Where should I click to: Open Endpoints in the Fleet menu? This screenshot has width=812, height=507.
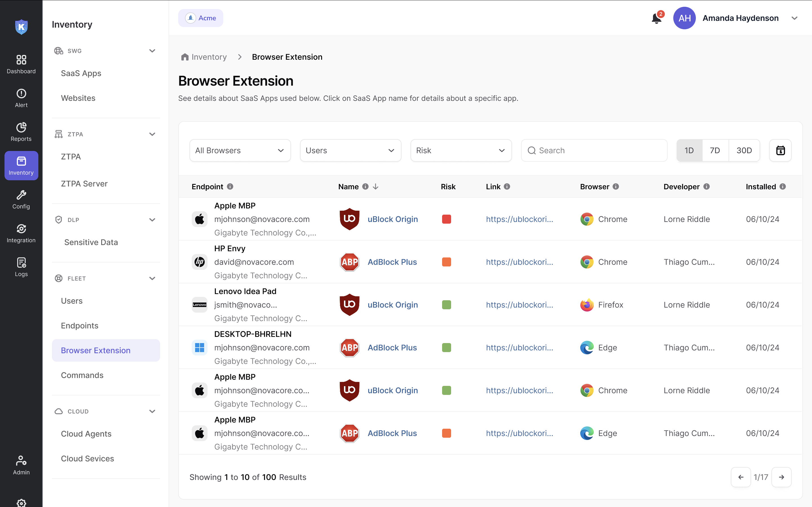point(80,326)
